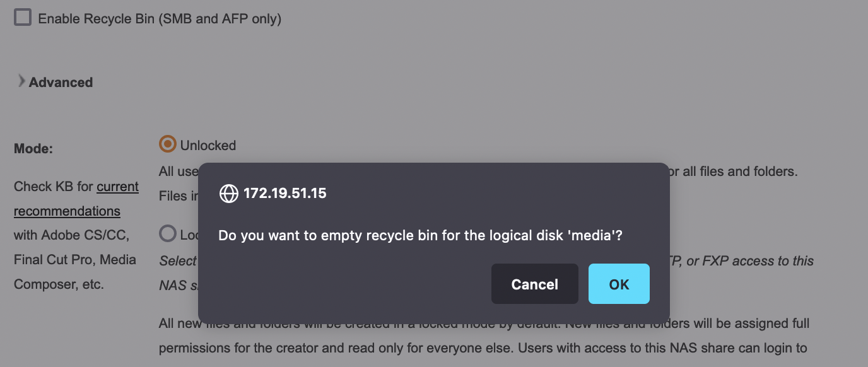Screen dimensions: 868x367
Task: Select the partially hidden Locked radio button
Action: (167, 234)
